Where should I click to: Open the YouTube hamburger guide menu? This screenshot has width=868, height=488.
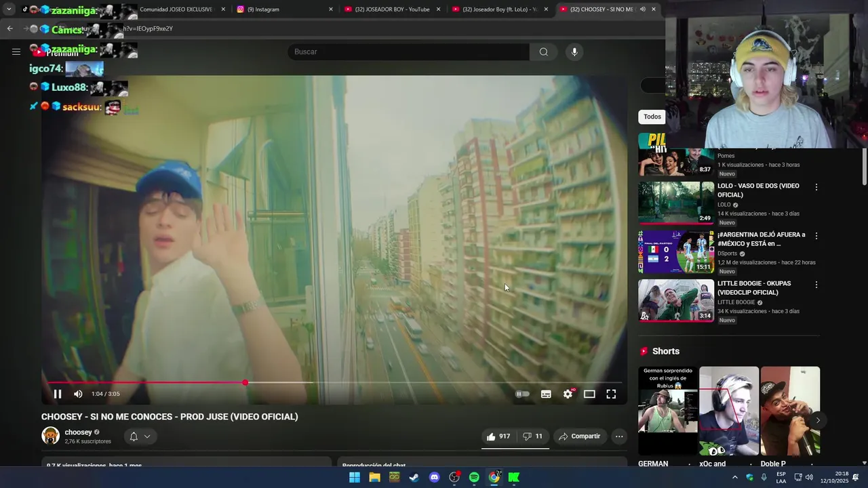pyautogui.click(x=16, y=52)
